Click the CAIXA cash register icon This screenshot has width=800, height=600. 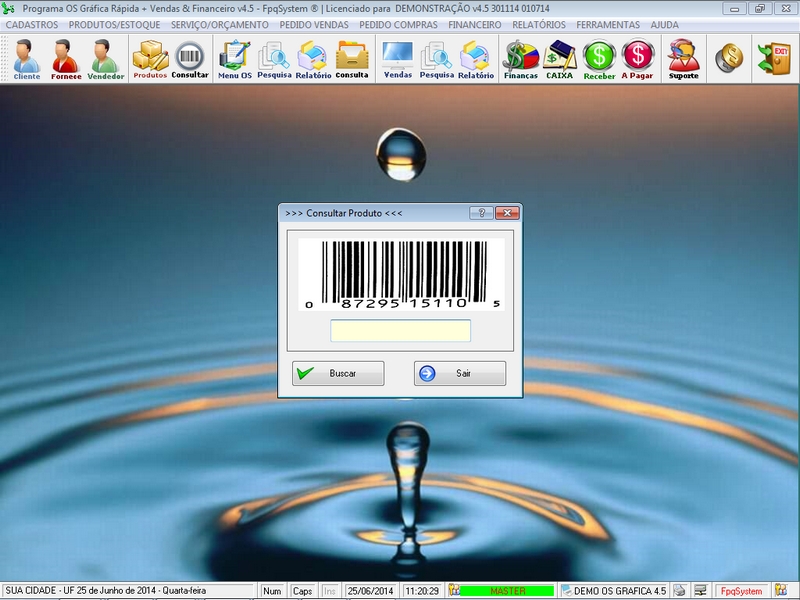(560, 59)
